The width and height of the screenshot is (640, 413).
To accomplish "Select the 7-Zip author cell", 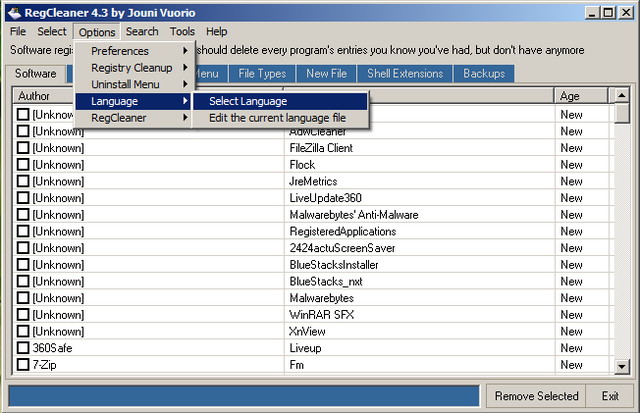I will click(x=44, y=365).
